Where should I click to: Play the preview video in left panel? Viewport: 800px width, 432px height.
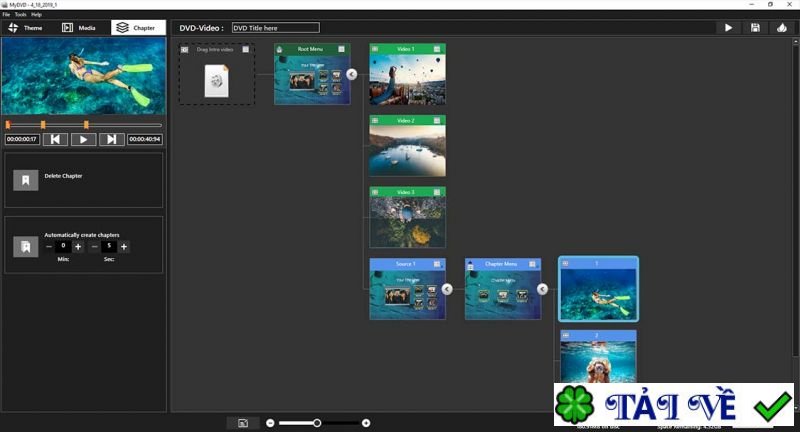click(83, 140)
